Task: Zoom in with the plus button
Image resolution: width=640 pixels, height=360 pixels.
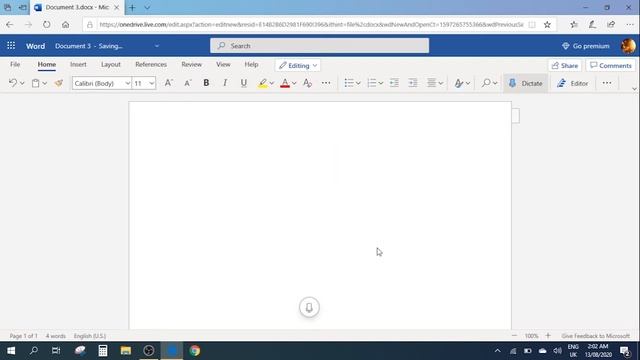Action: coord(548,336)
